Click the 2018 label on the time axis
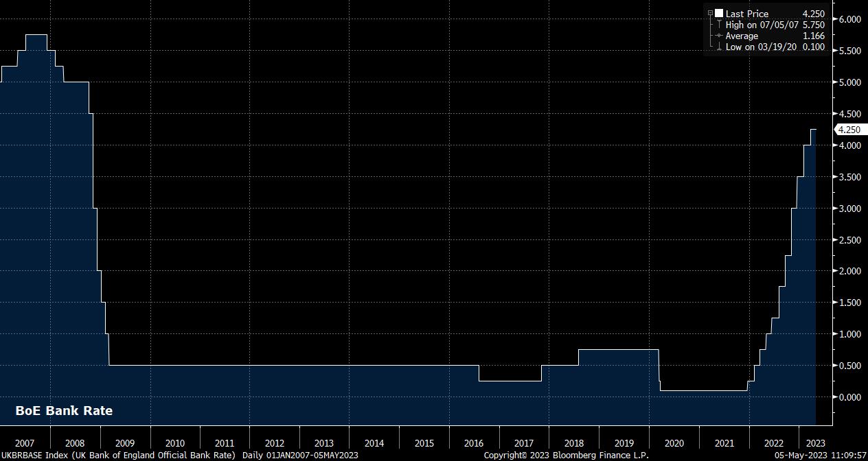 [574, 443]
